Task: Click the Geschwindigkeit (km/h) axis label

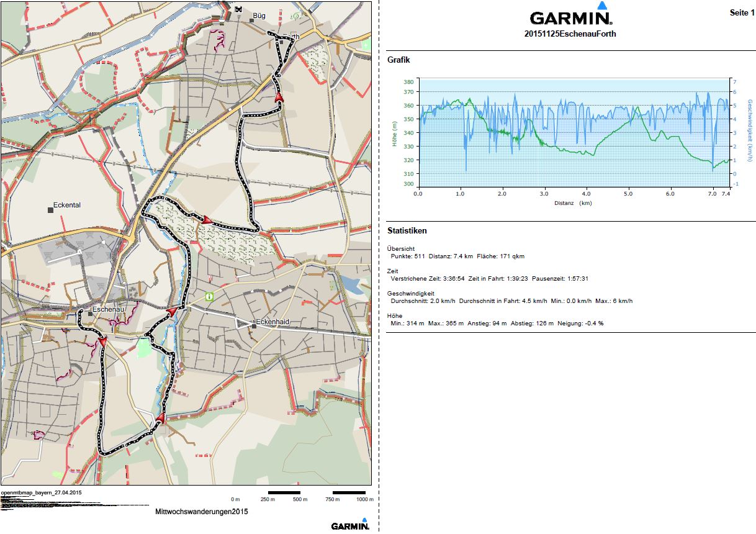Action: [x=750, y=133]
